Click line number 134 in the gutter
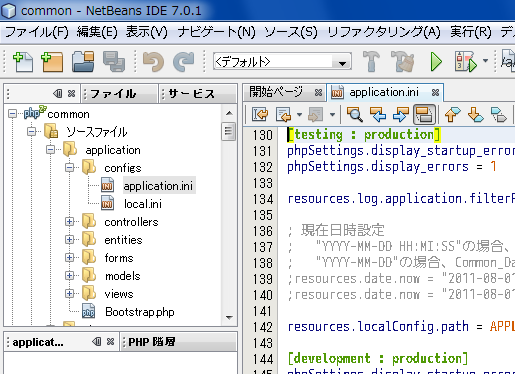 [262, 199]
